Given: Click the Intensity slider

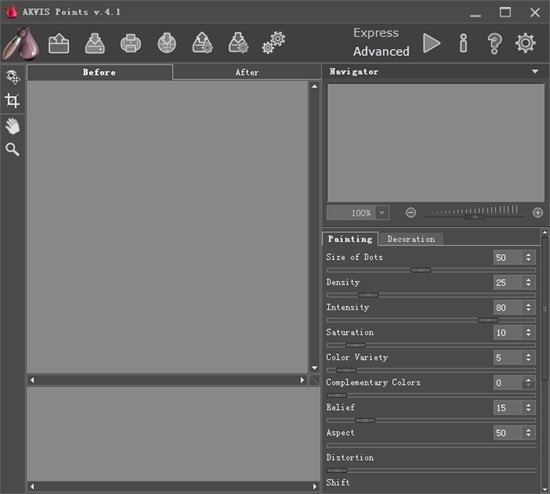Looking at the screenshot, I should (x=431, y=320).
